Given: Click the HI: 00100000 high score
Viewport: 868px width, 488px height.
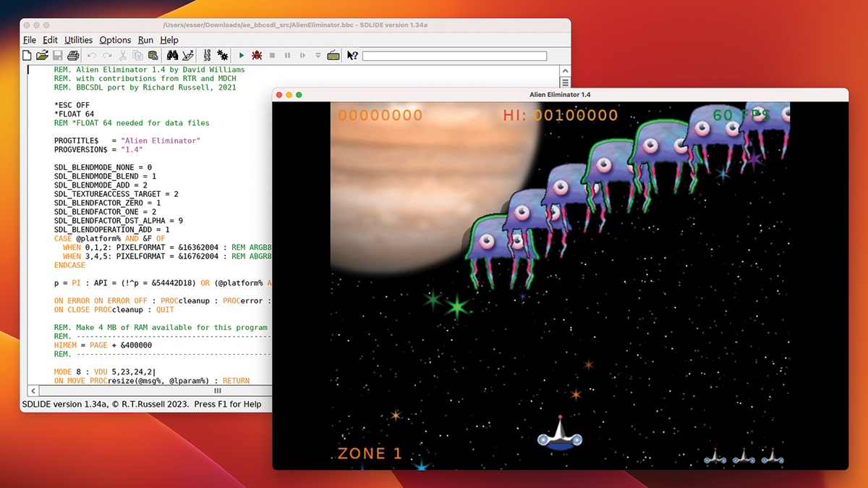Looking at the screenshot, I should point(561,115).
